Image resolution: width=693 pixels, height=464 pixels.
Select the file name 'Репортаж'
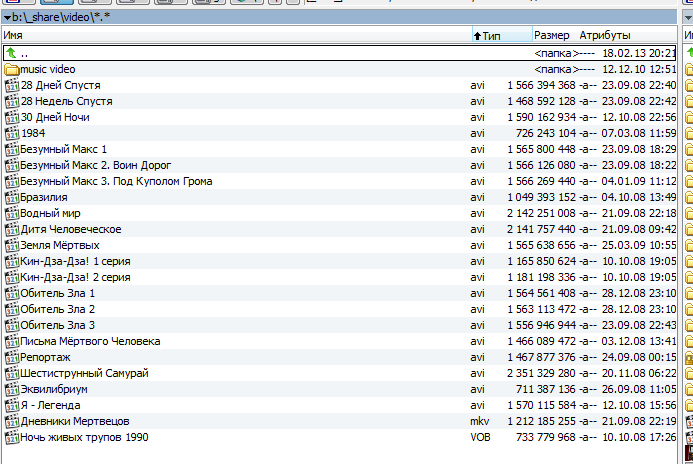coord(45,358)
